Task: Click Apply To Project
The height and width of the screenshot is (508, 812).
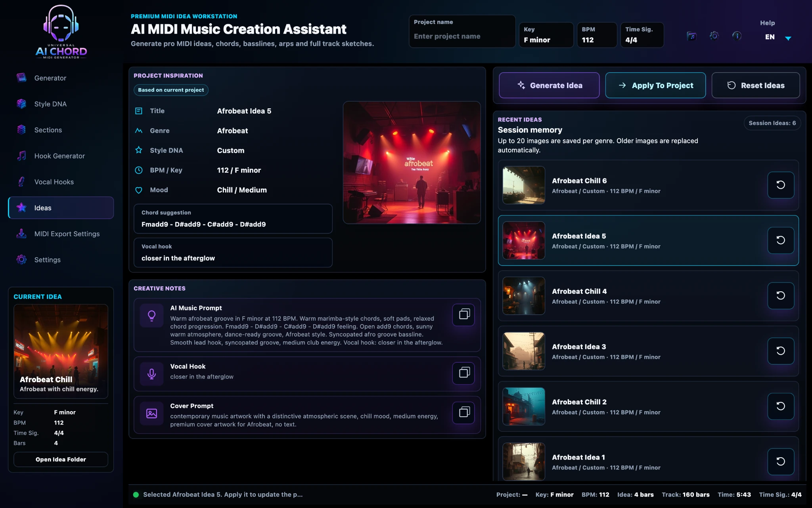Action: [x=655, y=85]
